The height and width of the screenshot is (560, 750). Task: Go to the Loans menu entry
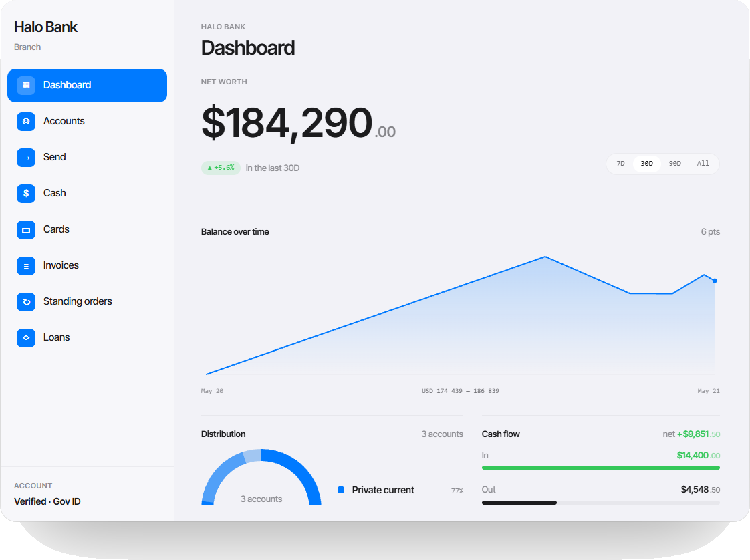pyautogui.click(x=56, y=337)
